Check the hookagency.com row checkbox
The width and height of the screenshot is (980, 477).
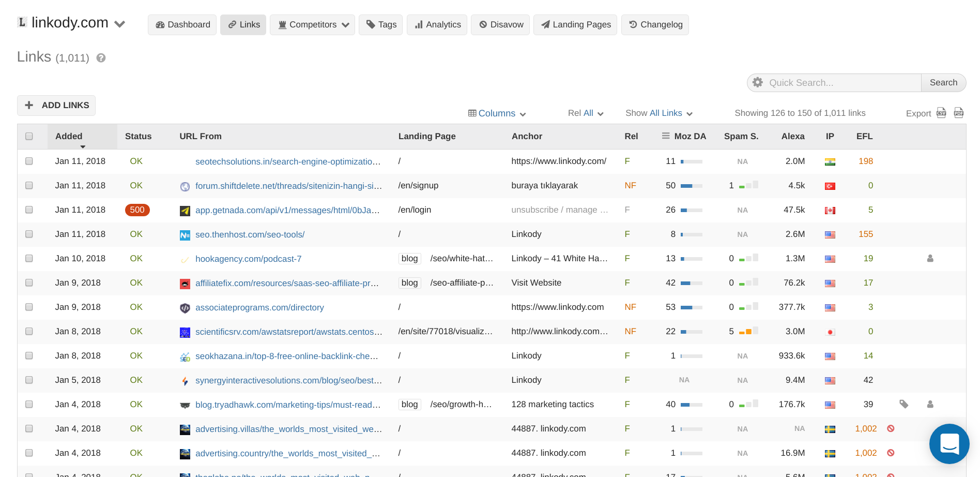(29, 259)
